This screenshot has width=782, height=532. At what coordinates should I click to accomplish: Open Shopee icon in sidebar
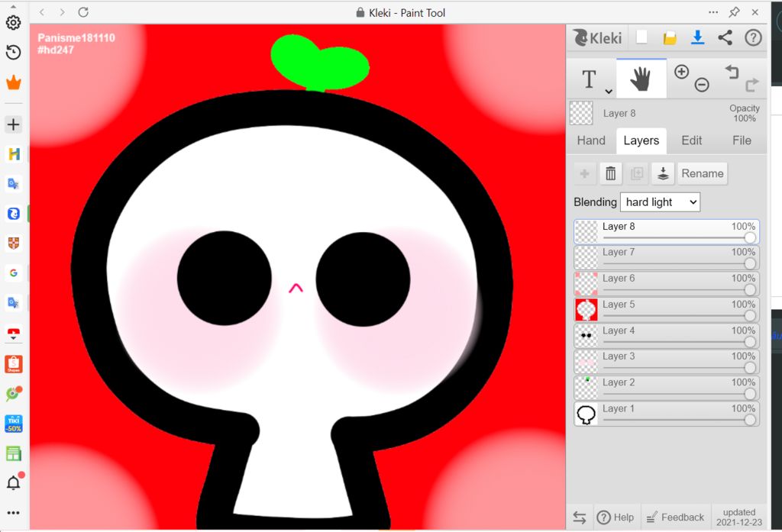14,364
